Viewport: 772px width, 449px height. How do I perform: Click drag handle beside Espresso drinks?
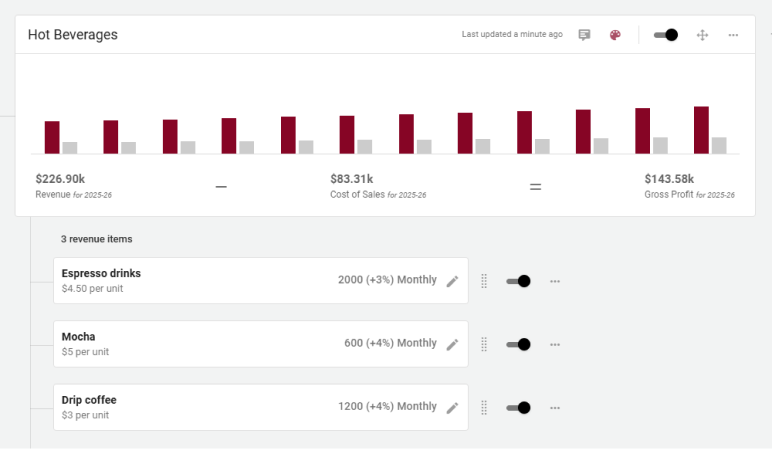(484, 281)
